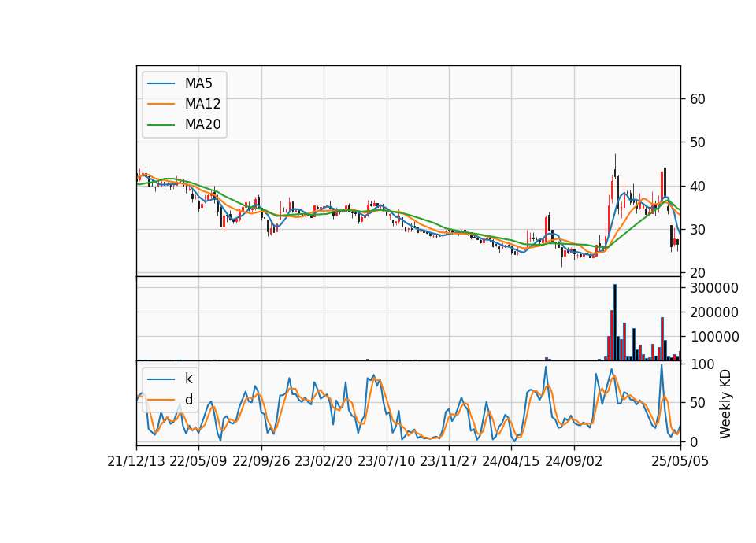Click the volume axis label 200000
This screenshot has width=756, height=543.
tap(714, 312)
